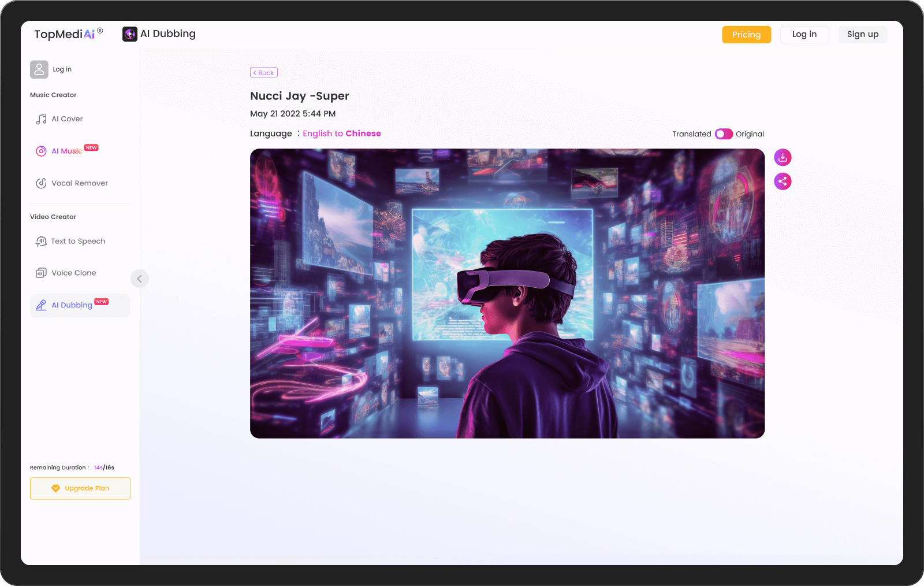Image resolution: width=924 pixels, height=586 pixels.
Task: Click the Voice Clone icon
Action: point(41,273)
